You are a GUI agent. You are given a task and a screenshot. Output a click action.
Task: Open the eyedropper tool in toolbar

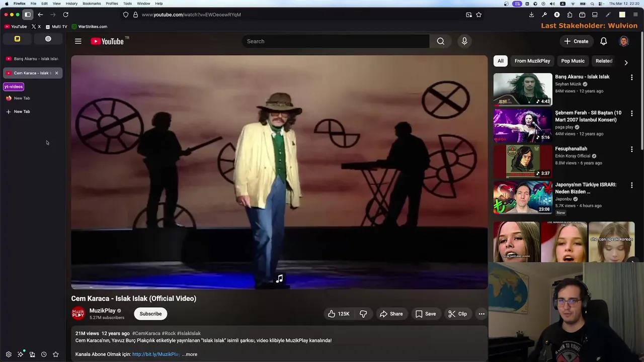pyautogui.click(x=608, y=15)
